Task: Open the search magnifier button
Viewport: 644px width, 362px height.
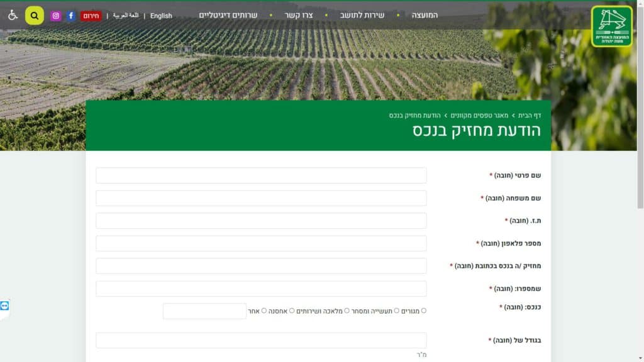Action: 35,16
